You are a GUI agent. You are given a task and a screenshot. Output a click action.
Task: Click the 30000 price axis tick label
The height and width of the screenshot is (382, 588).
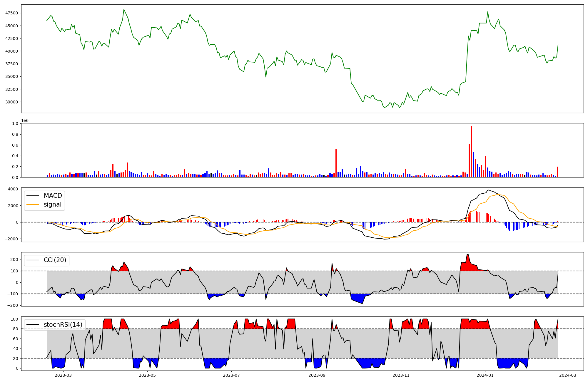pos(12,102)
